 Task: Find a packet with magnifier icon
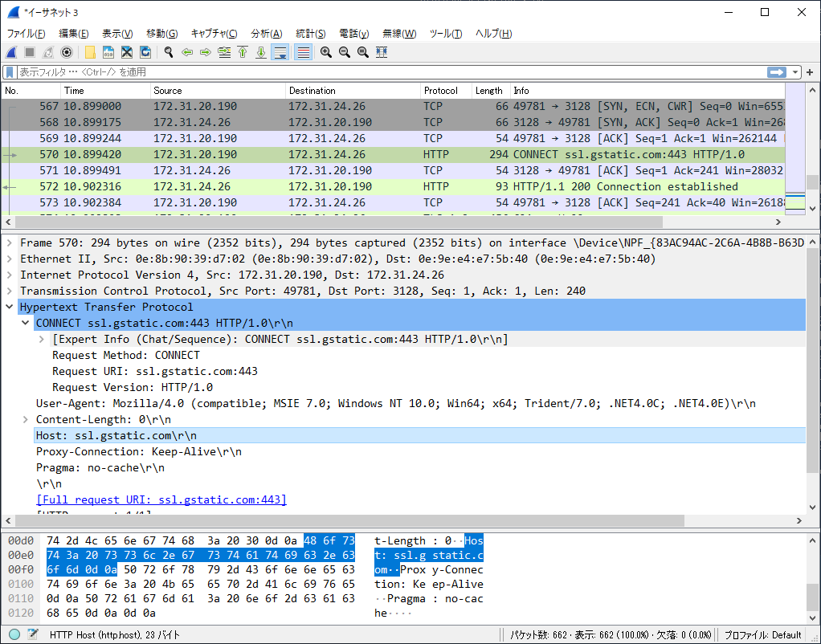coord(169,52)
